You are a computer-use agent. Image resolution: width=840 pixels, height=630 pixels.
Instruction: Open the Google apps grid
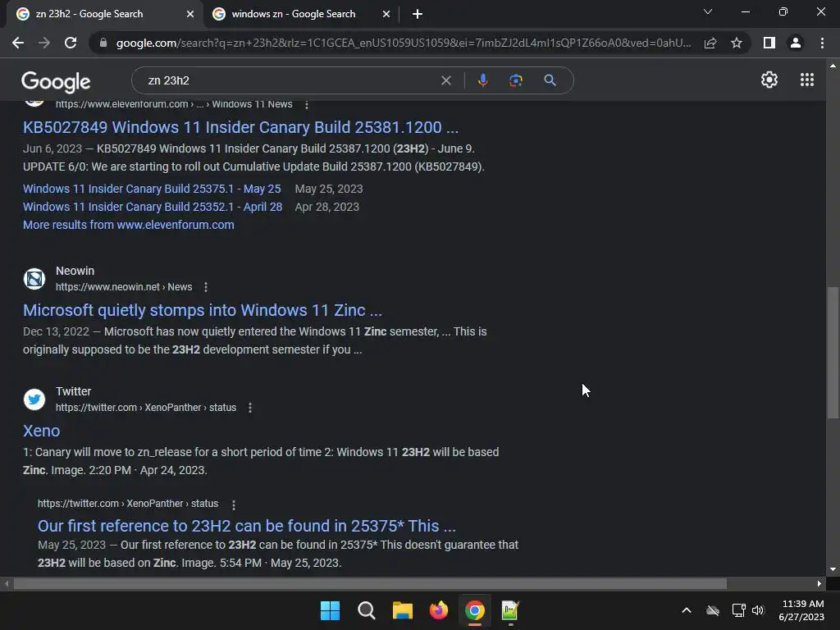click(807, 80)
